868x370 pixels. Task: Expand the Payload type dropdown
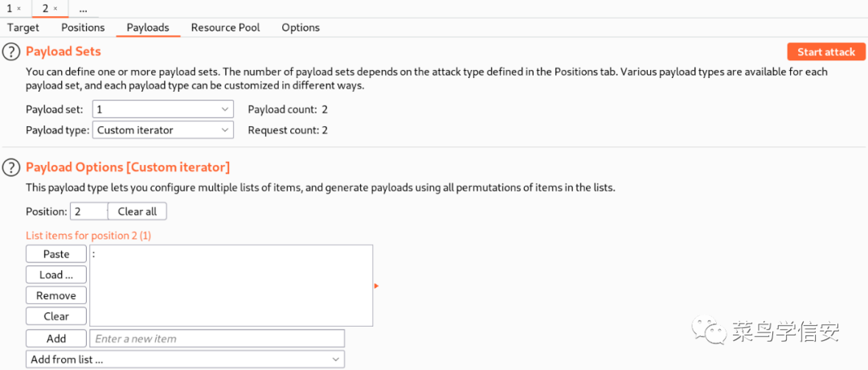pyautogui.click(x=163, y=129)
